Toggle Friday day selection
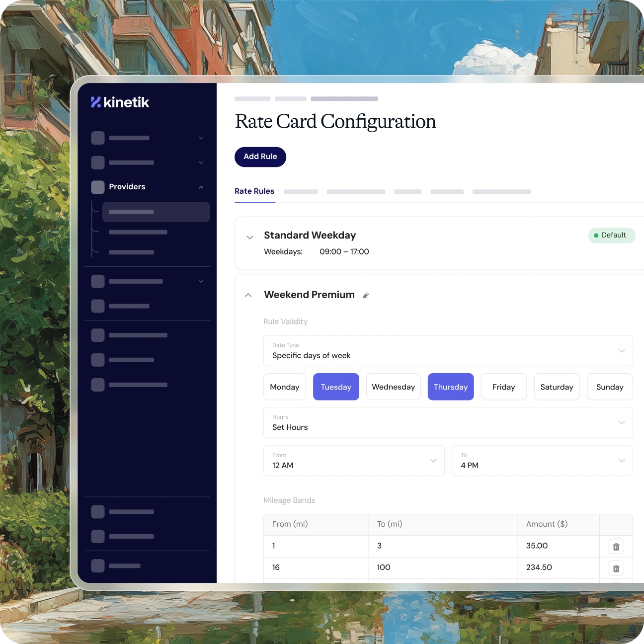 point(504,387)
